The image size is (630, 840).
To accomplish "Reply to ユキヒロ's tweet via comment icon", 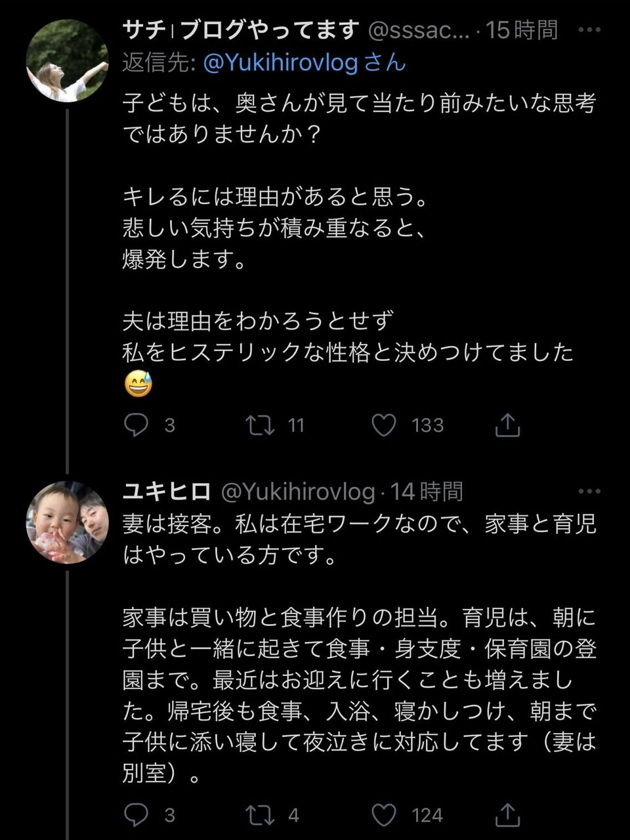I will [x=136, y=815].
